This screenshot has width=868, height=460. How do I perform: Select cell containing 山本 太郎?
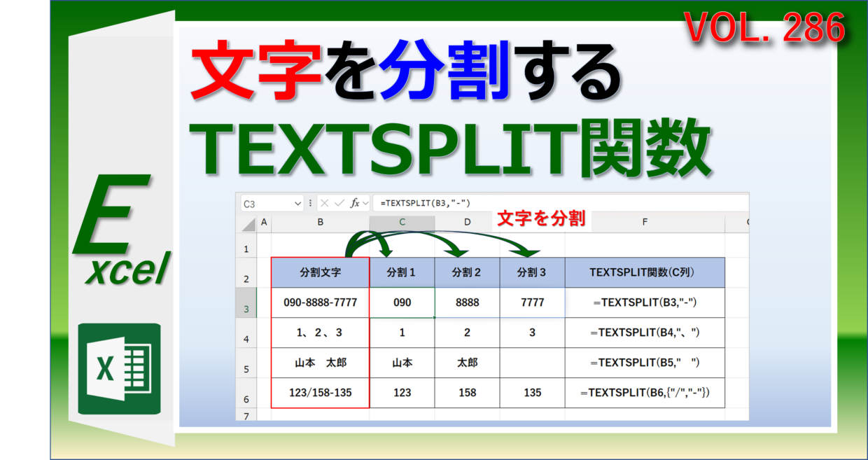coord(321,363)
